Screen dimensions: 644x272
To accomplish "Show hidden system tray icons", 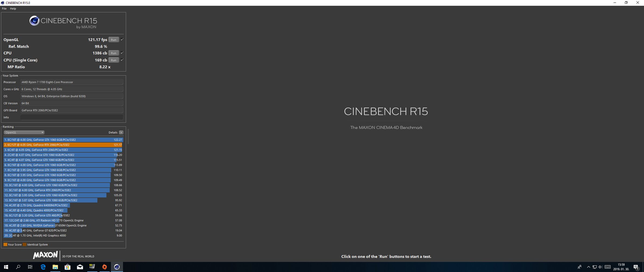I will click(589, 267).
